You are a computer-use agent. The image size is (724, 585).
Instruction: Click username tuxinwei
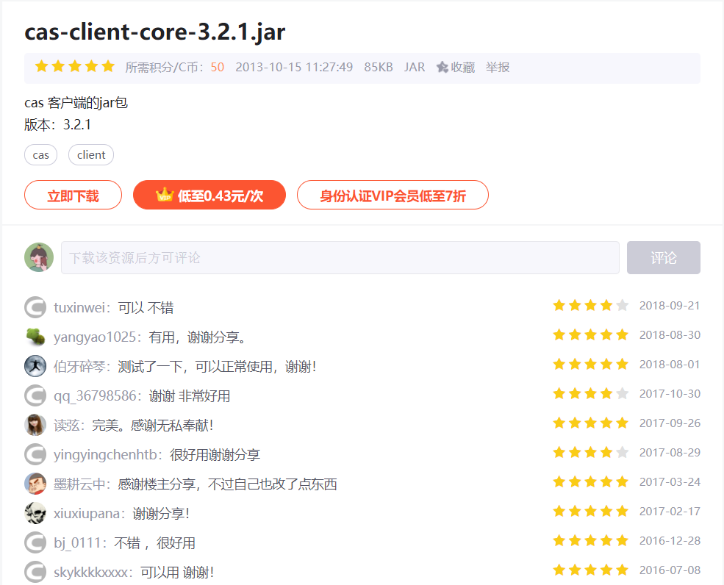[80, 308]
